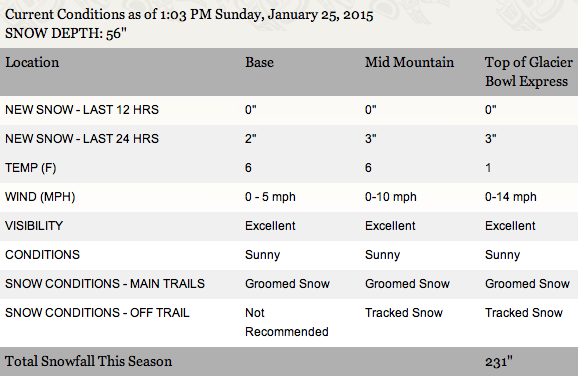Screen dimensions: 578x376
Task: Click the SNOW DEPTH: 56" text
Action: tap(66, 34)
